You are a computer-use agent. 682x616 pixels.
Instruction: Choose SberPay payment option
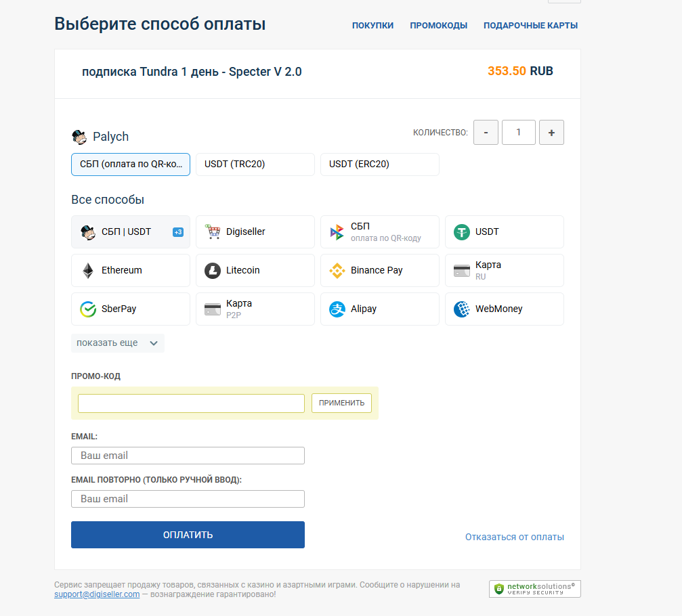pyautogui.click(x=131, y=309)
